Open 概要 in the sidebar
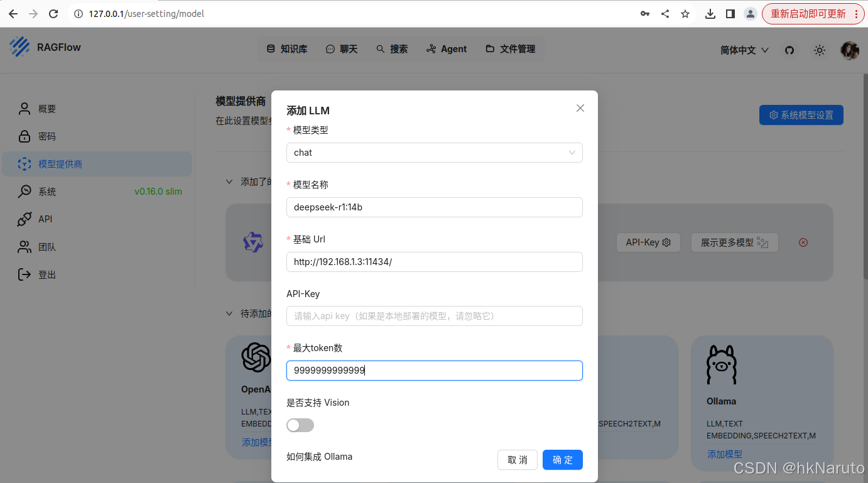The height and width of the screenshot is (483, 868). [97, 109]
